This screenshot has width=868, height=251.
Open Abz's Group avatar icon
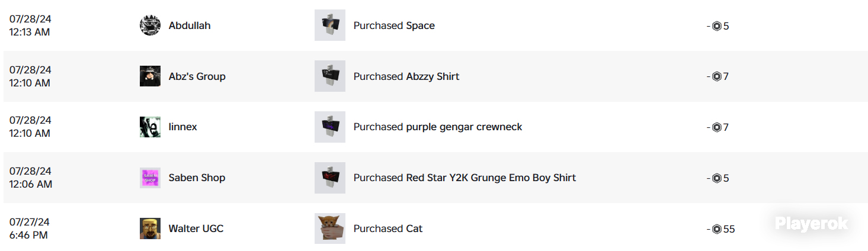[x=150, y=76]
